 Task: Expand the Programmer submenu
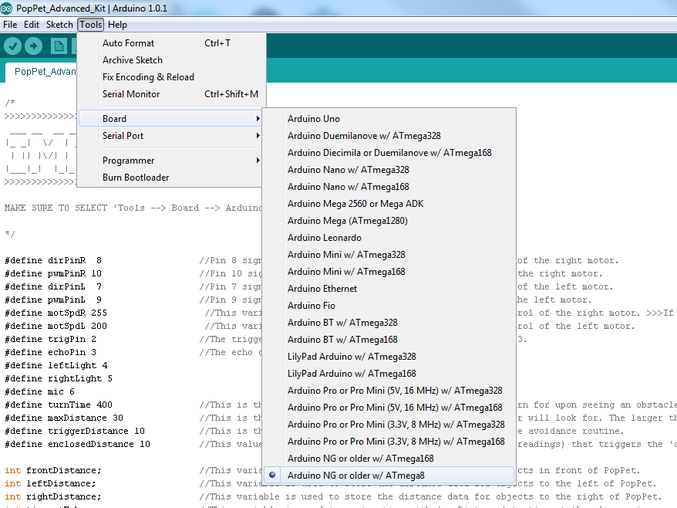pyautogui.click(x=171, y=161)
